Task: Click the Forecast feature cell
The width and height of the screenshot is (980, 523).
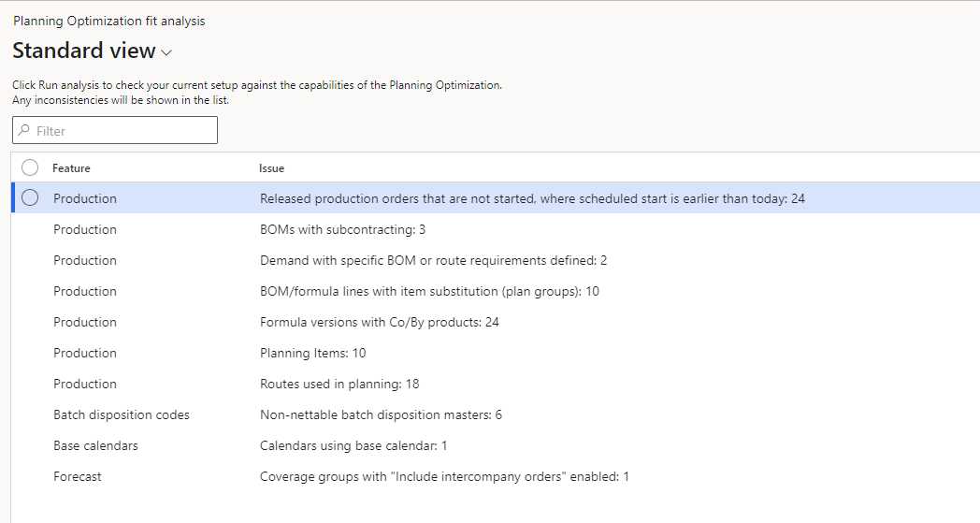Action: pos(78,476)
